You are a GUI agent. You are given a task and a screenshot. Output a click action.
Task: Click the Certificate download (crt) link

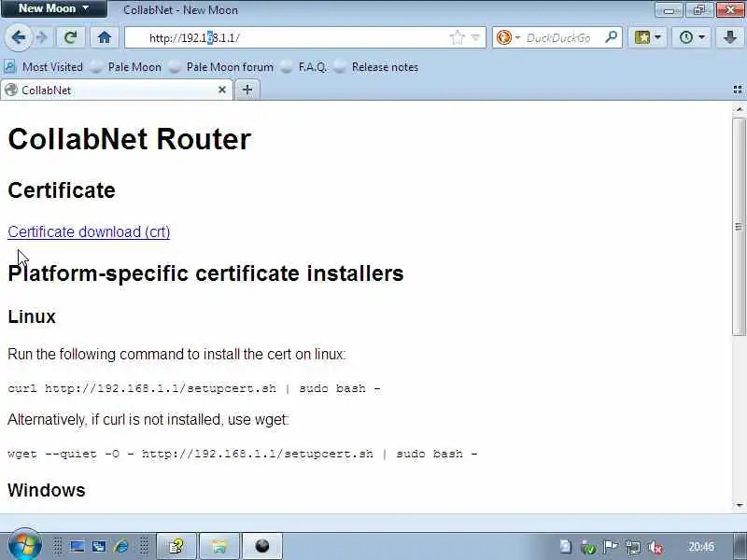[x=89, y=231]
